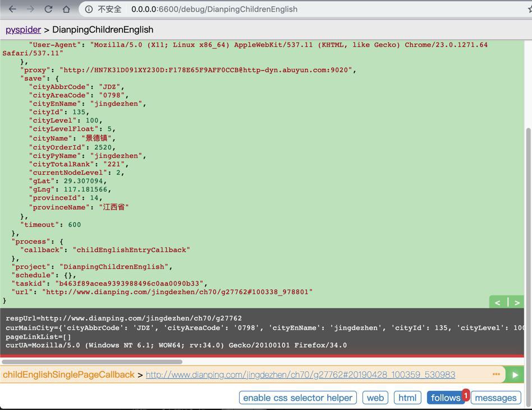Open the pyspider home link
The width and height of the screenshot is (532, 410).
[23, 30]
